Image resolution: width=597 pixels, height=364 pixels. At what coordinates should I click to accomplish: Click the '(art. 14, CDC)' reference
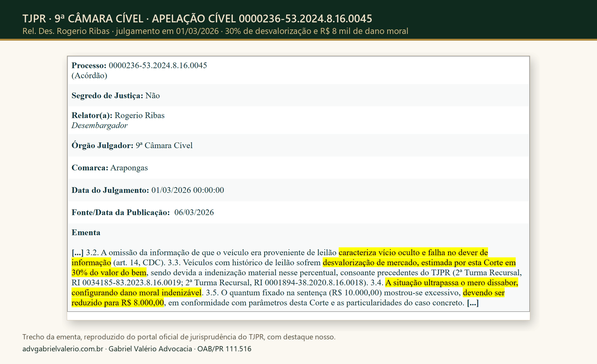(x=139, y=263)
